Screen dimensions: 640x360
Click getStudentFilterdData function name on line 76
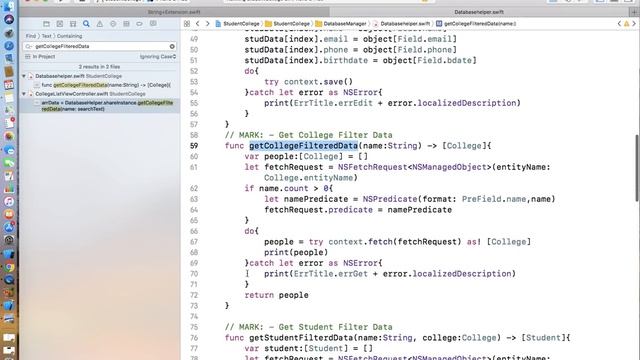click(300, 338)
